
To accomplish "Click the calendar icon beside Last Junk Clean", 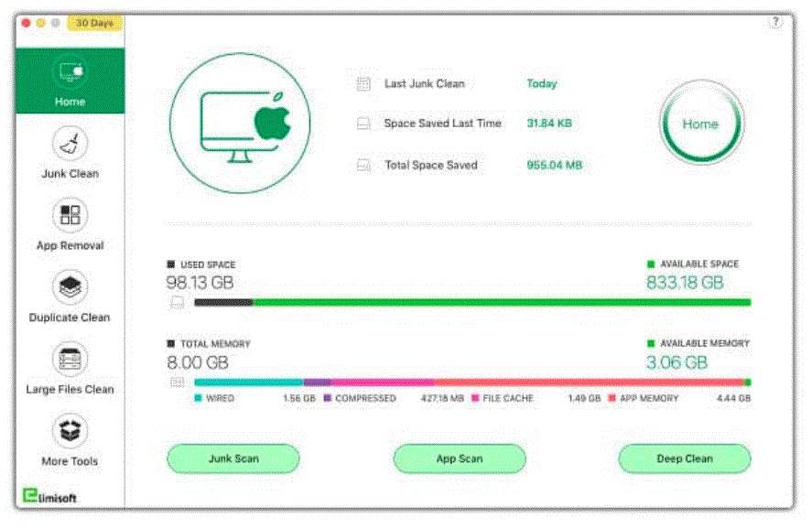I will coord(363,83).
